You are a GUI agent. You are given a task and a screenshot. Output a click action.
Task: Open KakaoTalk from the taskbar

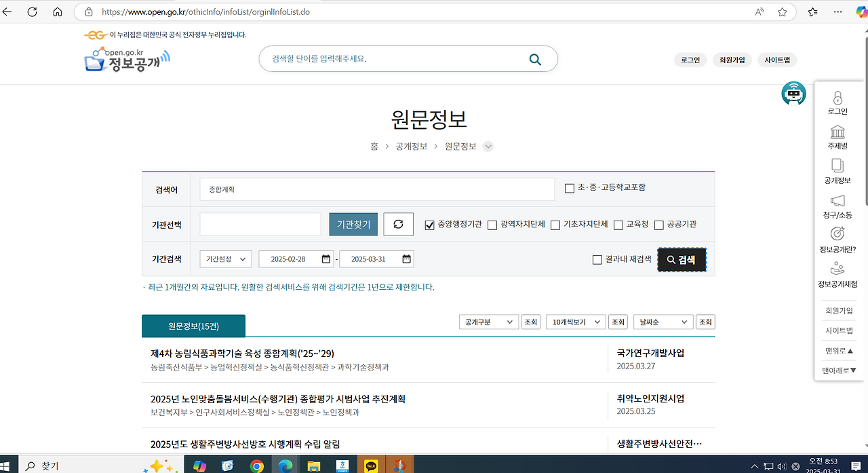371,466
